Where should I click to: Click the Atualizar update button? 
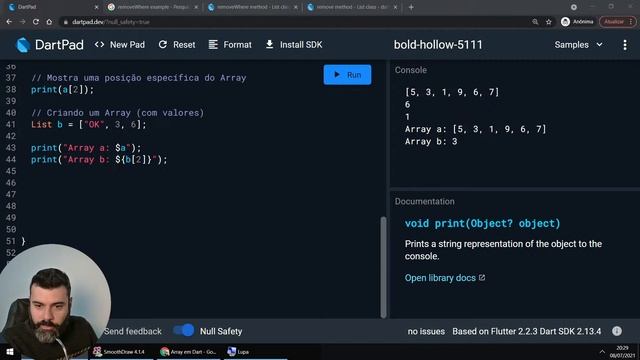(617, 22)
